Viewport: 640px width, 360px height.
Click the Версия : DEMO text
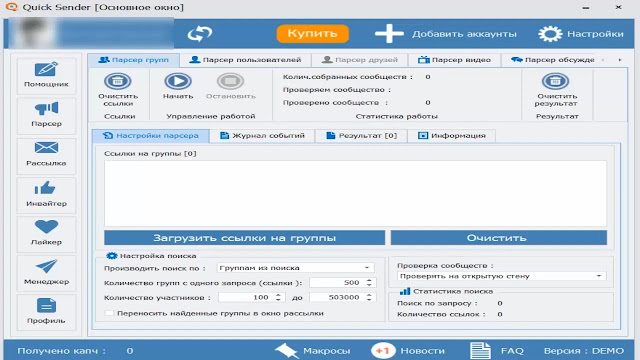pos(584,351)
